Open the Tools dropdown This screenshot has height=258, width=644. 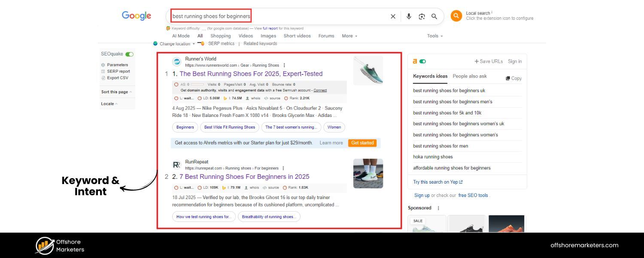coord(434,36)
